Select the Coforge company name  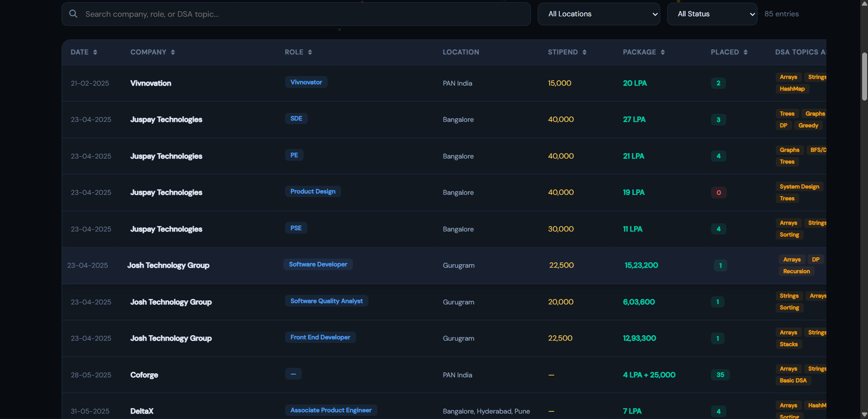point(144,375)
